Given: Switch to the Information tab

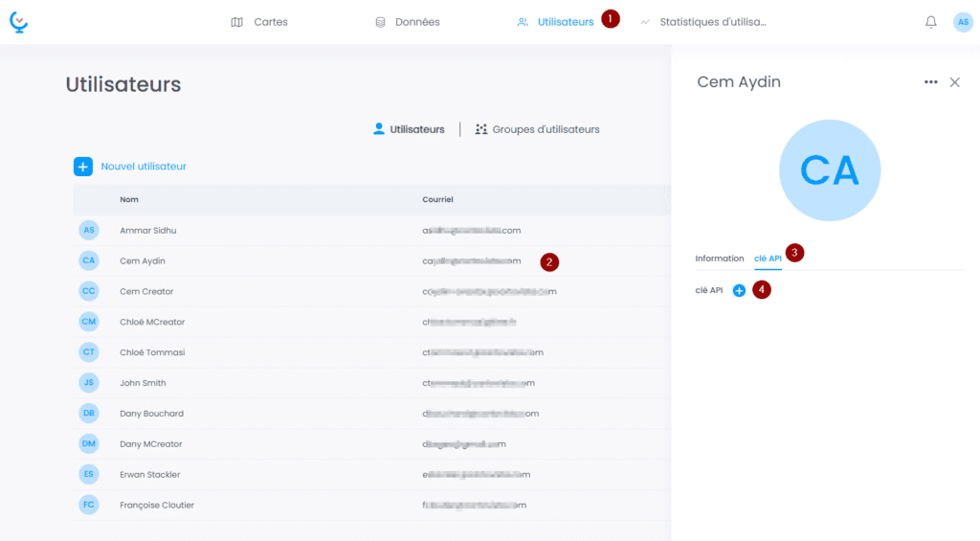Looking at the screenshot, I should (x=720, y=259).
